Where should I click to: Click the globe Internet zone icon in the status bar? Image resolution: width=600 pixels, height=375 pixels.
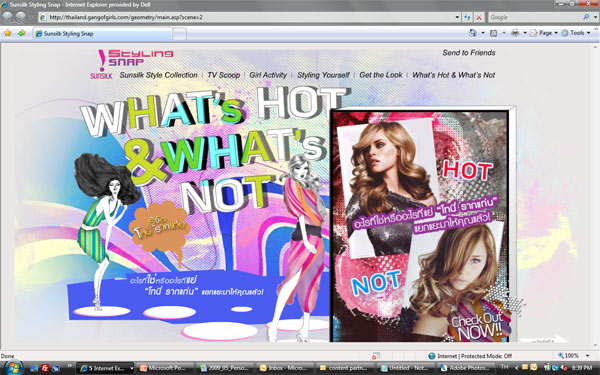[x=432, y=356]
